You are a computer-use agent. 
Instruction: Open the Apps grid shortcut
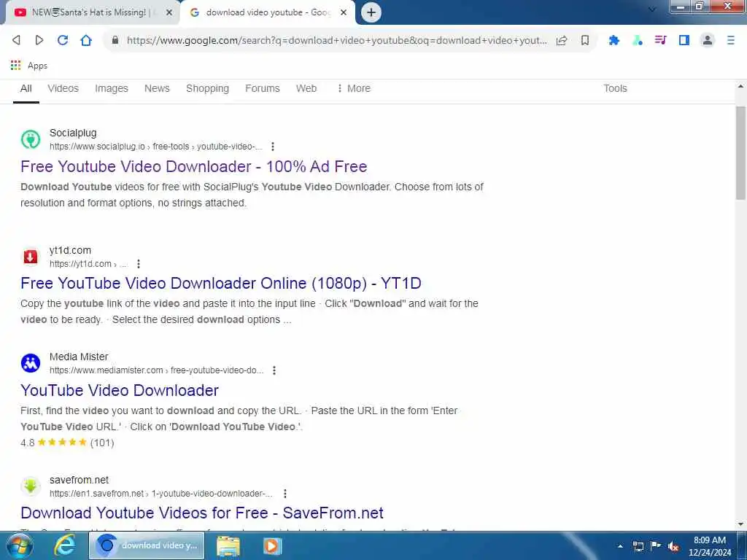pyautogui.click(x=28, y=66)
